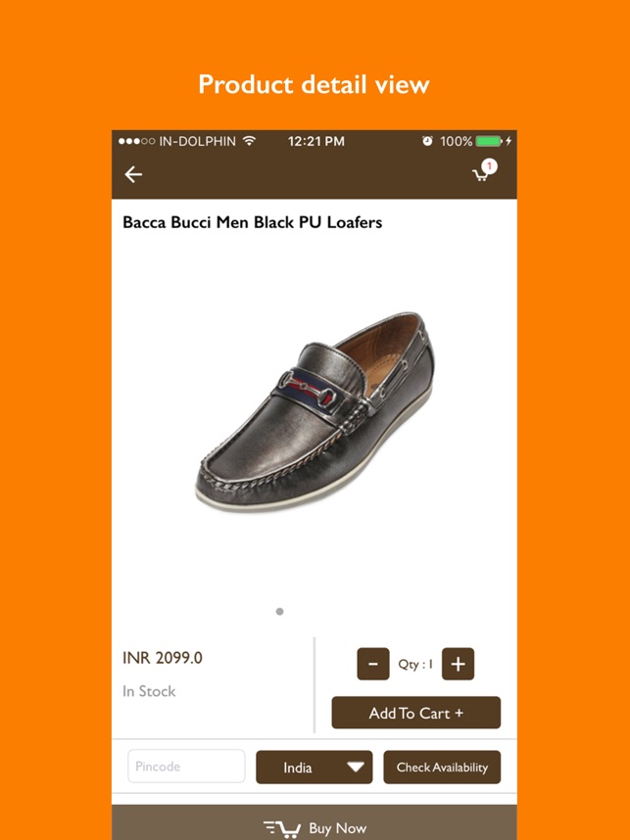
Task: Increase quantity with the plus button
Action: point(457,664)
